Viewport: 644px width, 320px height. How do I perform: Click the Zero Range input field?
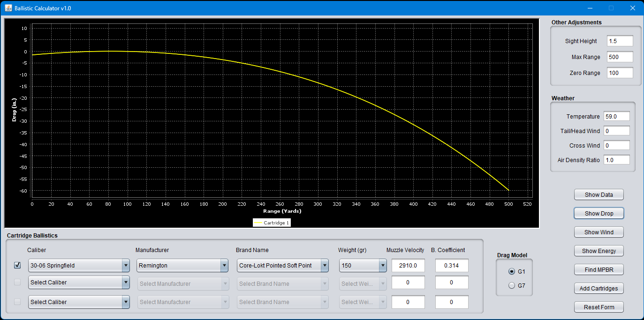point(620,73)
